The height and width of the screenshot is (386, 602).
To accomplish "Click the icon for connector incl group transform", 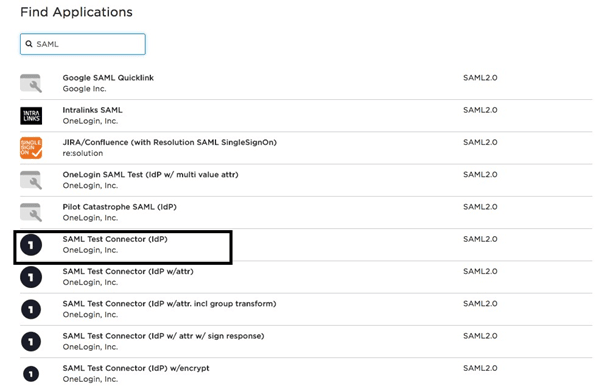I will pos(31,309).
